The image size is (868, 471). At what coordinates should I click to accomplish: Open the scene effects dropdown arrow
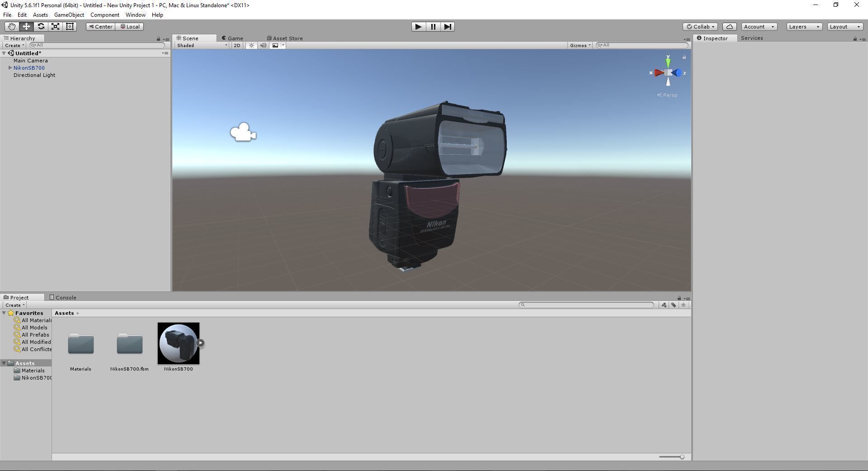coord(283,45)
